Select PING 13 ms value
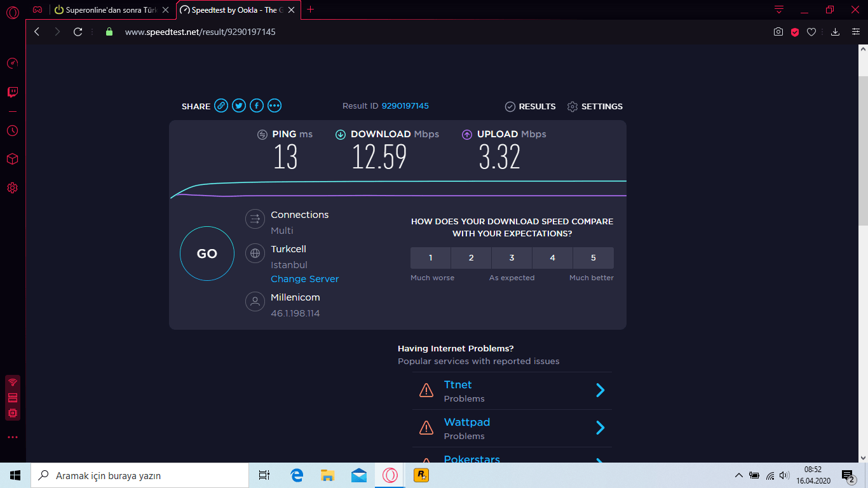 pyautogui.click(x=285, y=156)
